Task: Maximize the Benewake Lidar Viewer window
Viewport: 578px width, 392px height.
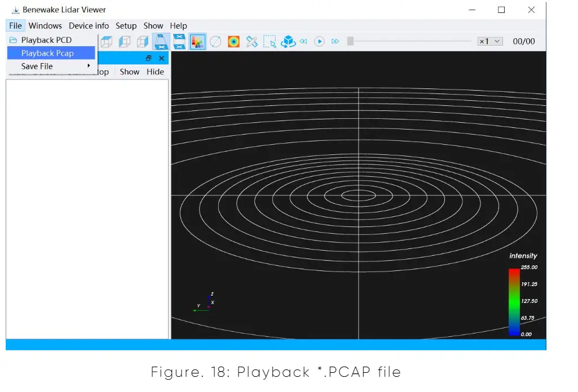Action: (501, 10)
